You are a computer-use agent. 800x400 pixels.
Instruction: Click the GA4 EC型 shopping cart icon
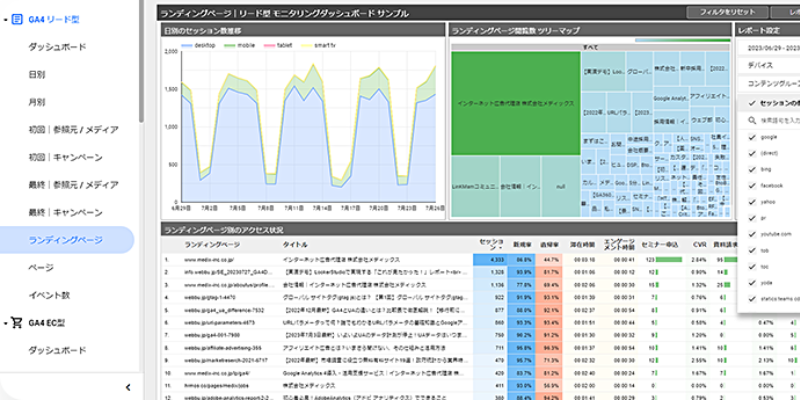pos(17,322)
